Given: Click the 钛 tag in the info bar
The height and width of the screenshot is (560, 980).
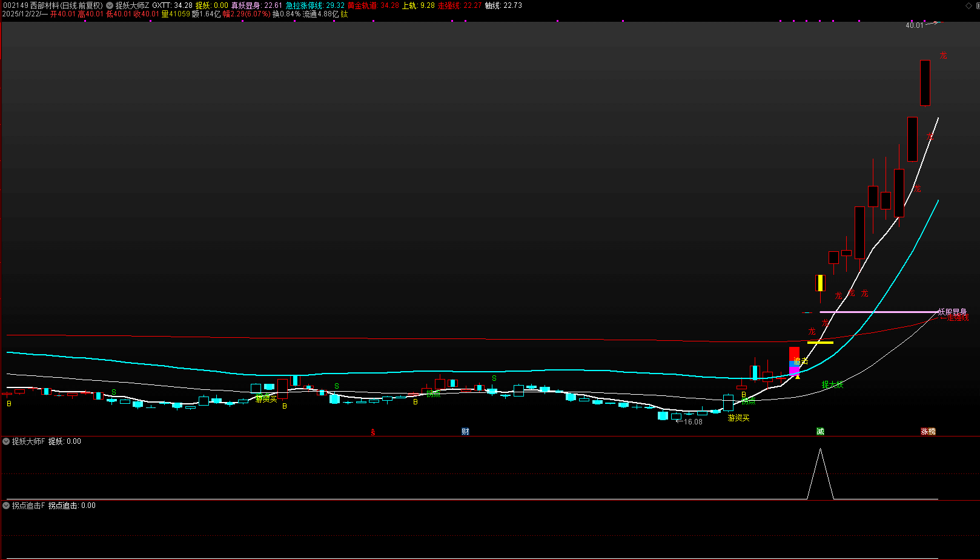Looking at the screenshot, I should (344, 14).
